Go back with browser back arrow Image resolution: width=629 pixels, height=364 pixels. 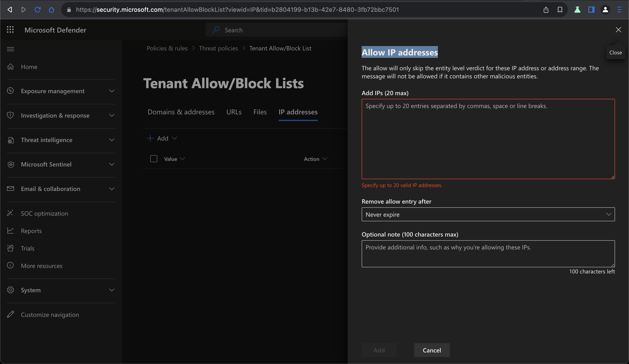click(10, 9)
